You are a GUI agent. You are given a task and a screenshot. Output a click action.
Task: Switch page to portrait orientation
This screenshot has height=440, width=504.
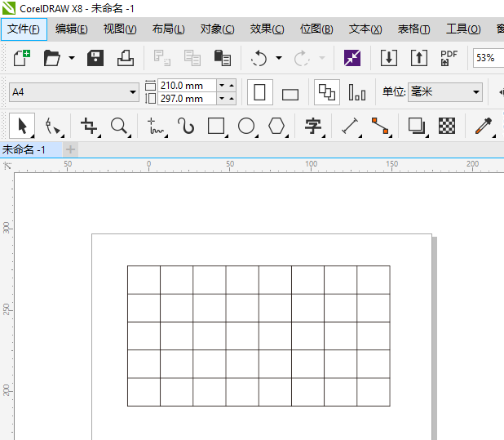(260, 92)
